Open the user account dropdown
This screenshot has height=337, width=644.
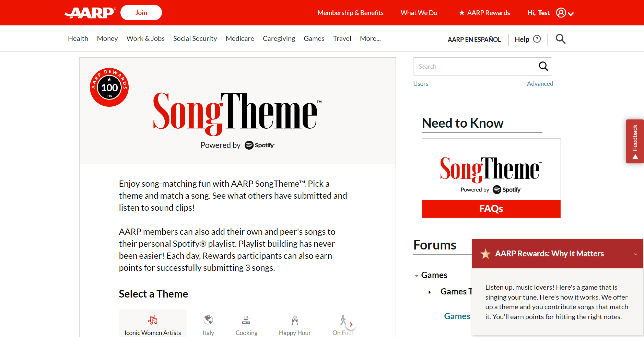coord(565,13)
